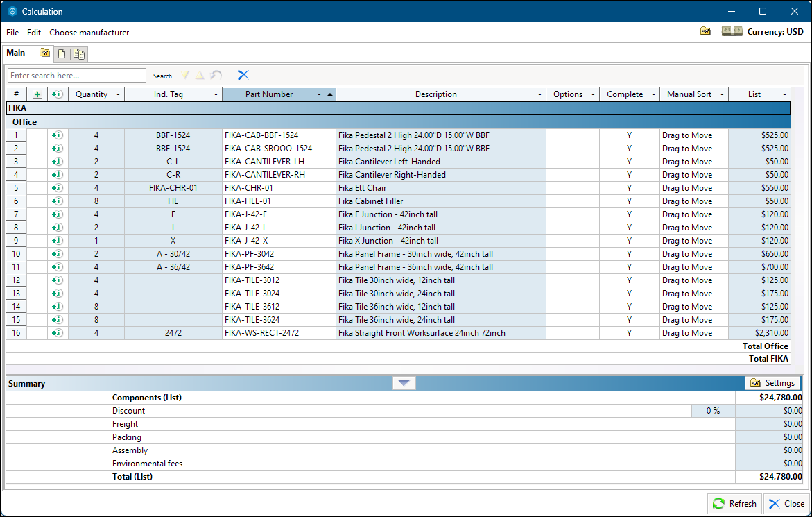Click the '$650.00' list price cell
This screenshot has width=812, height=517.
759,254
